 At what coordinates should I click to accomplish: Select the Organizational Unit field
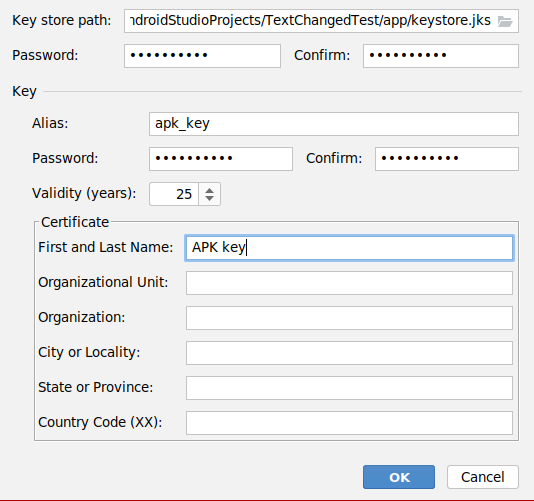click(x=349, y=283)
